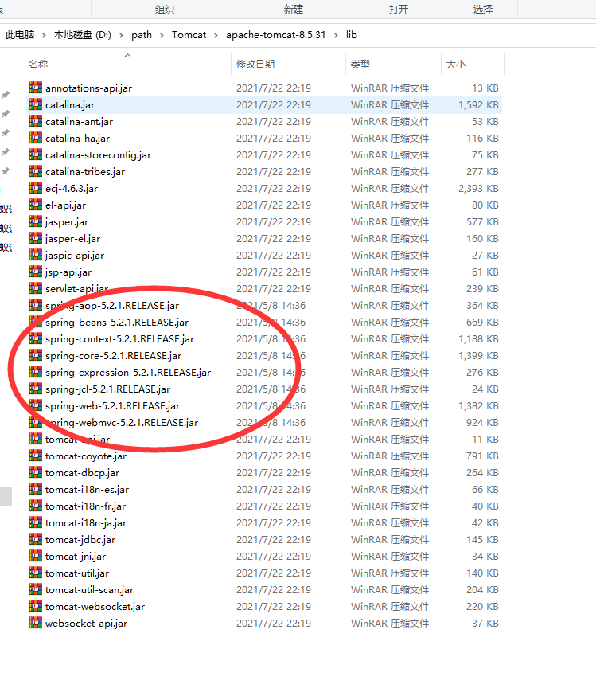Viewport: 596px width, 700px height.
Task: Click the catalina-ant.jar file icon
Action: 36,121
